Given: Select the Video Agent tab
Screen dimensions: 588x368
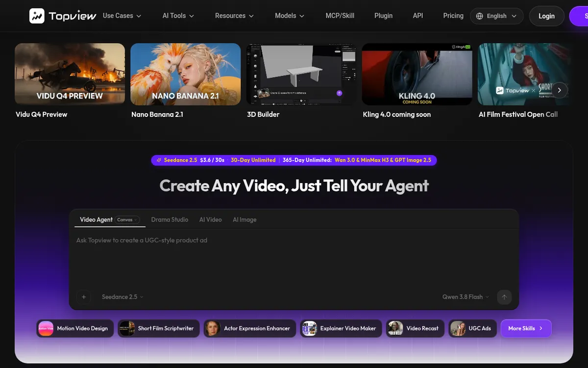Looking at the screenshot, I should pyautogui.click(x=96, y=220).
